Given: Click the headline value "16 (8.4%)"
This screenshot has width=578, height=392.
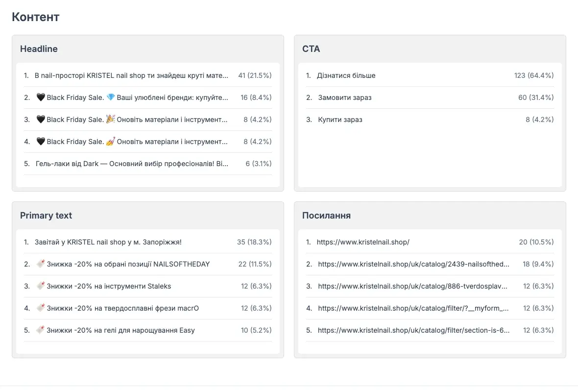Looking at the screenshot, I should pos(256,98).
